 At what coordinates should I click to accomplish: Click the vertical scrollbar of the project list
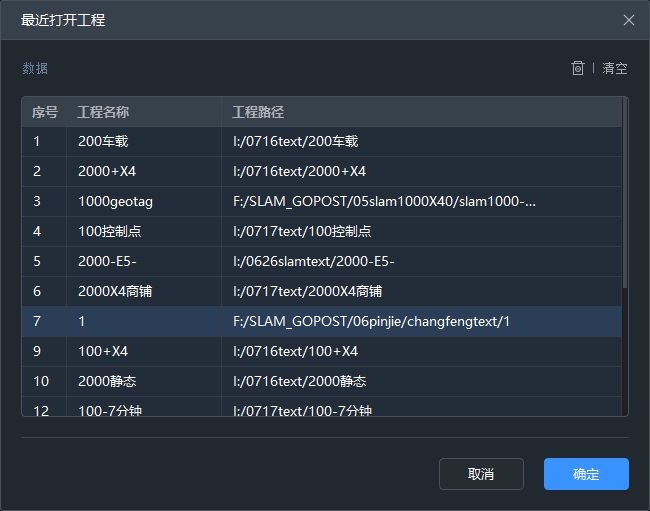[624, 200]
